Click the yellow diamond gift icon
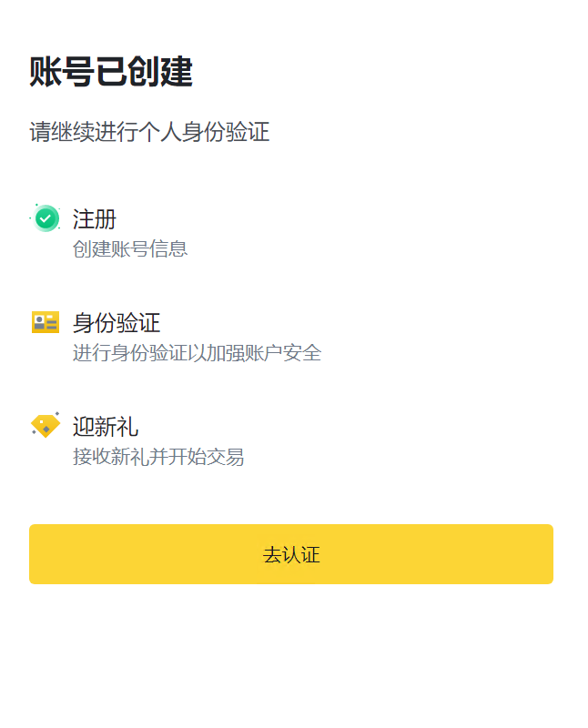The height and width of the screenshot is (728, 588). pos(45,426)
